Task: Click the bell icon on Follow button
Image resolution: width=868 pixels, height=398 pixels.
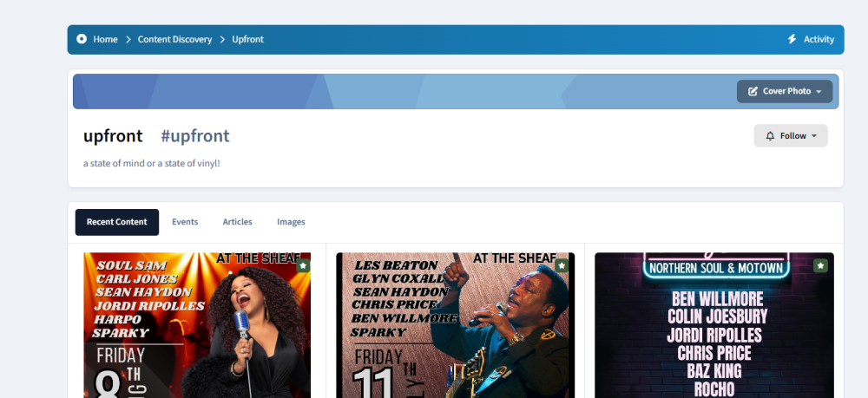Action: click(770, 136)
